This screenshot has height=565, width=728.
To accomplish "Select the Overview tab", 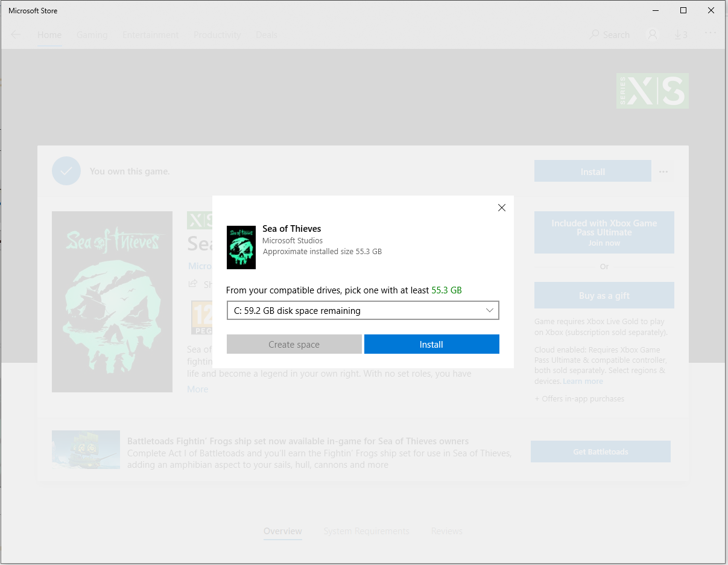I will tap(283, 531).
